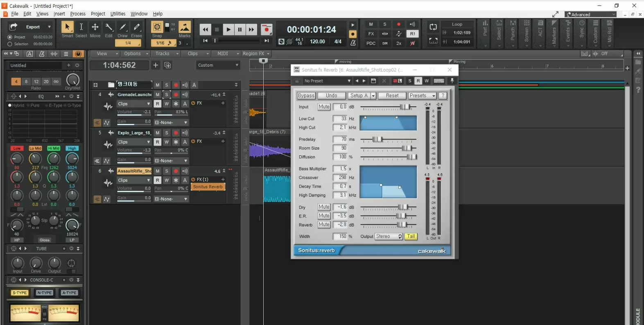
Task: Open the Custom track control dropdown
Action: pyautogui.click(x=217, y=65)
